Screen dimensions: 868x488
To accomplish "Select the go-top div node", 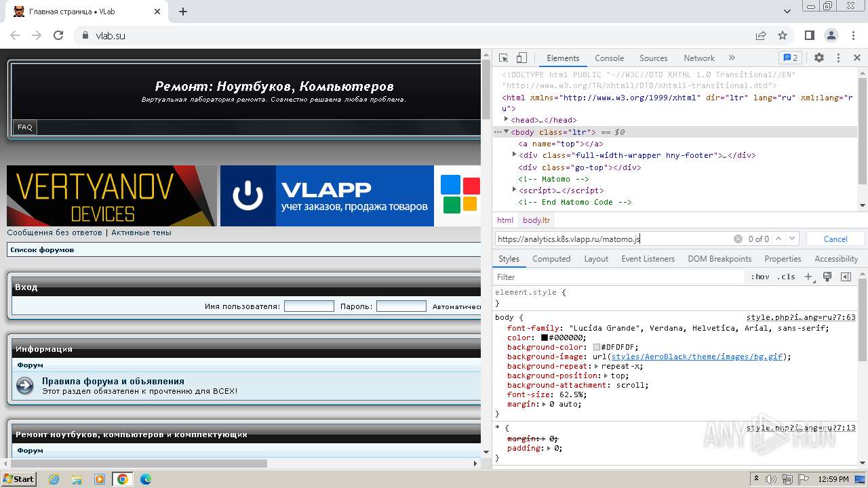I will coord(579,167).
